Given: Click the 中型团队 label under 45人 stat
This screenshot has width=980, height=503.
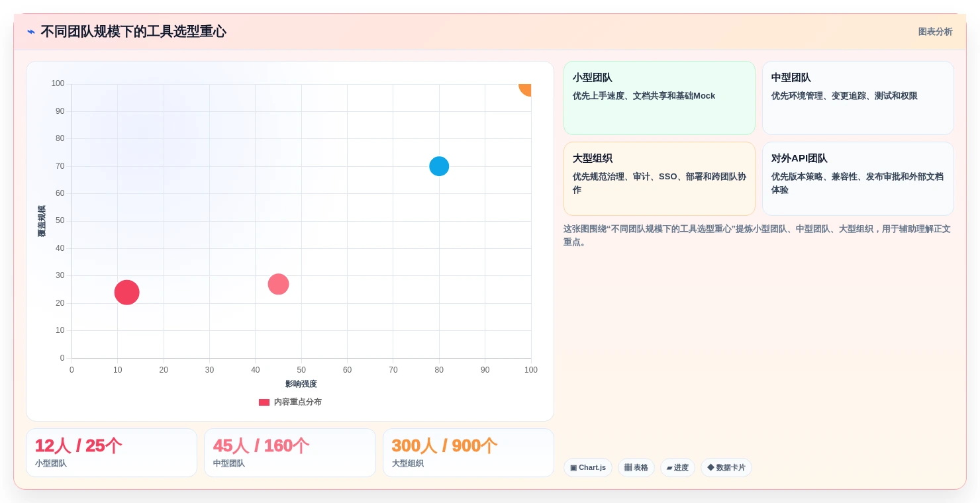Looking at the screenshot, I should coord(229,463).
